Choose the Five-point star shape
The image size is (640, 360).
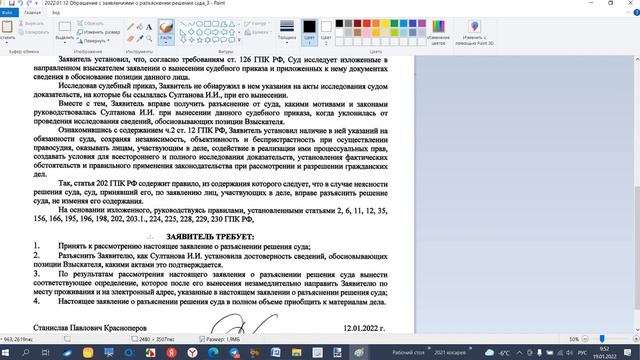199,40
